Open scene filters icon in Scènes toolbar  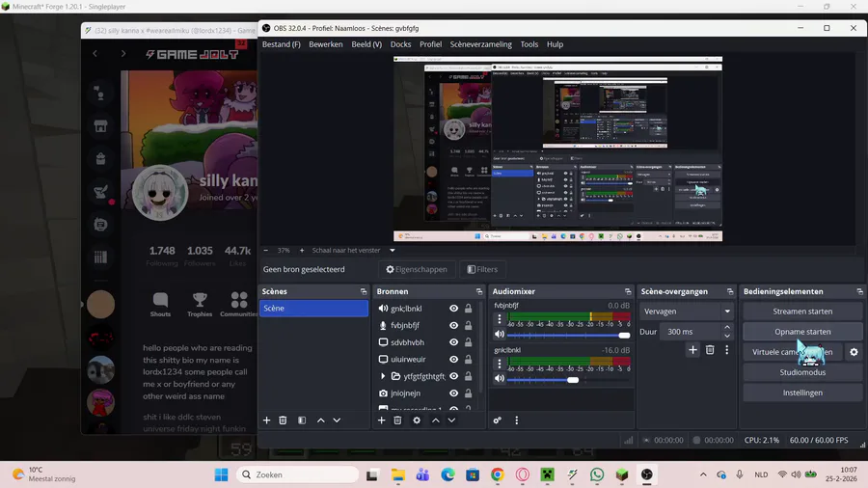click(x=302, y=420)
